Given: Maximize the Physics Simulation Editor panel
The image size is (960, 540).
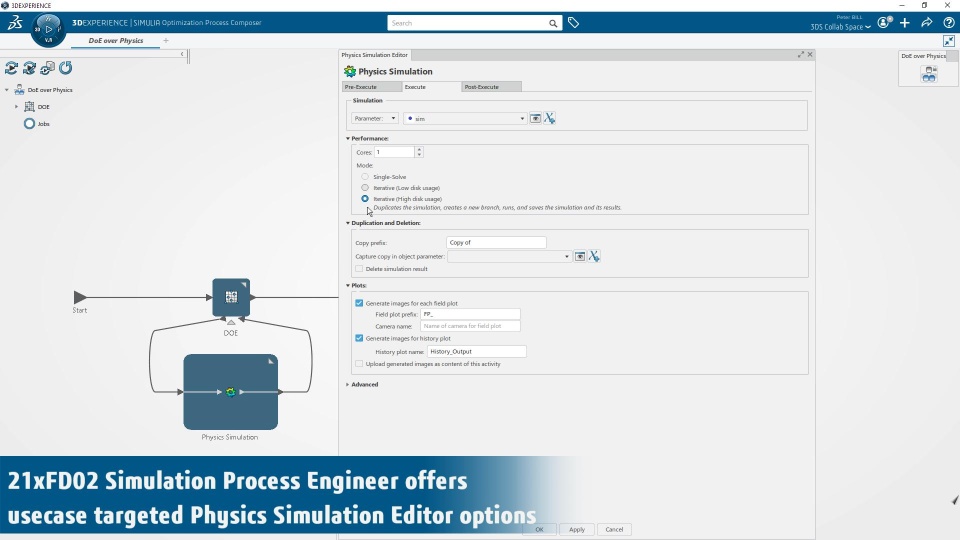Looking at the screenshot, I should point(800,54).
